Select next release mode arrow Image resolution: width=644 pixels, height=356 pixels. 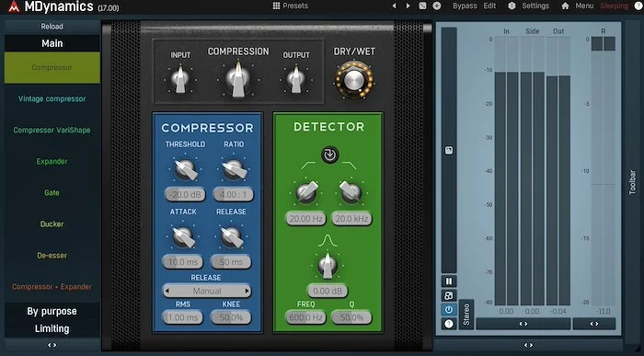(247, 291)
